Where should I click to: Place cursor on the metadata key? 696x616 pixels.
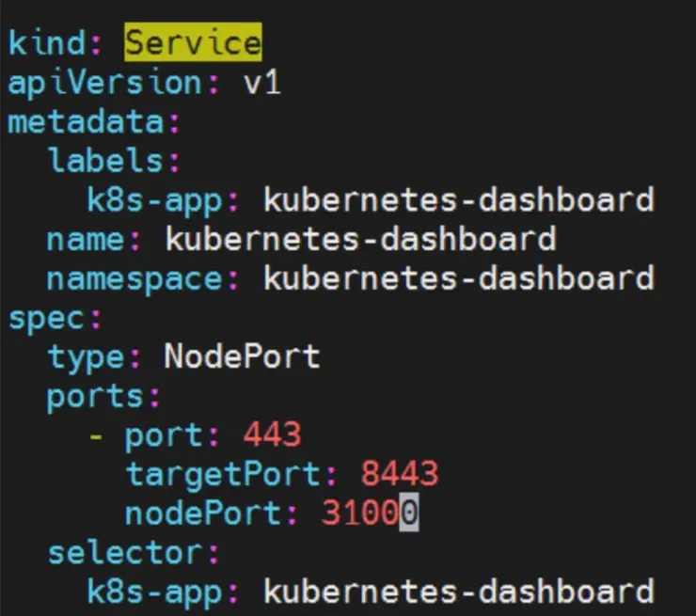click(x=86, y=122)
